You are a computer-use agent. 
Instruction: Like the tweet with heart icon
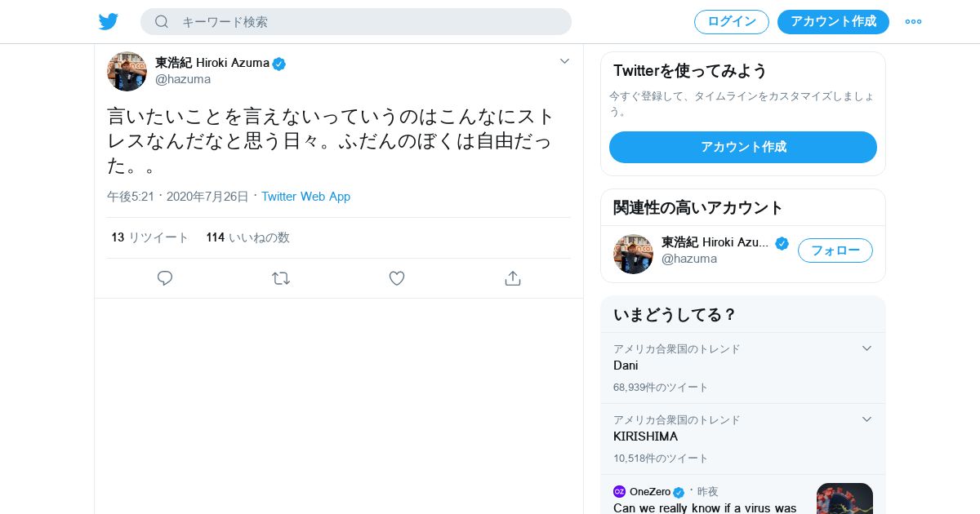point(397,278)
